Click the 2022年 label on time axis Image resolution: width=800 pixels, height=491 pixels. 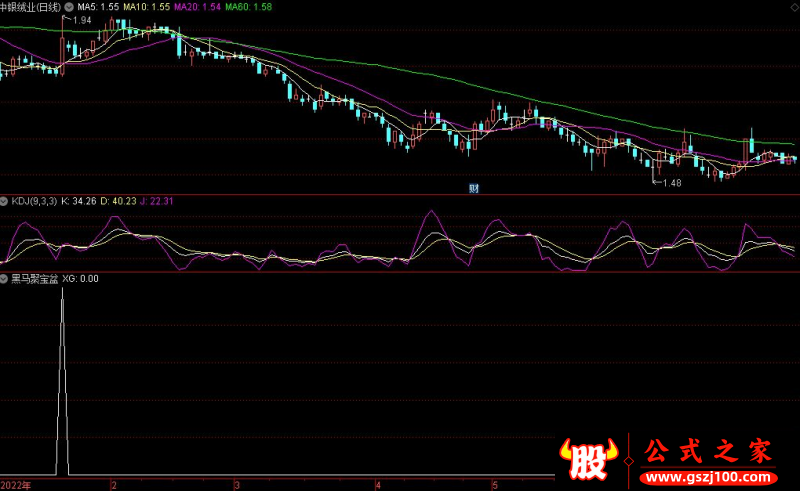pyautogui.click(x=16, y=484)
